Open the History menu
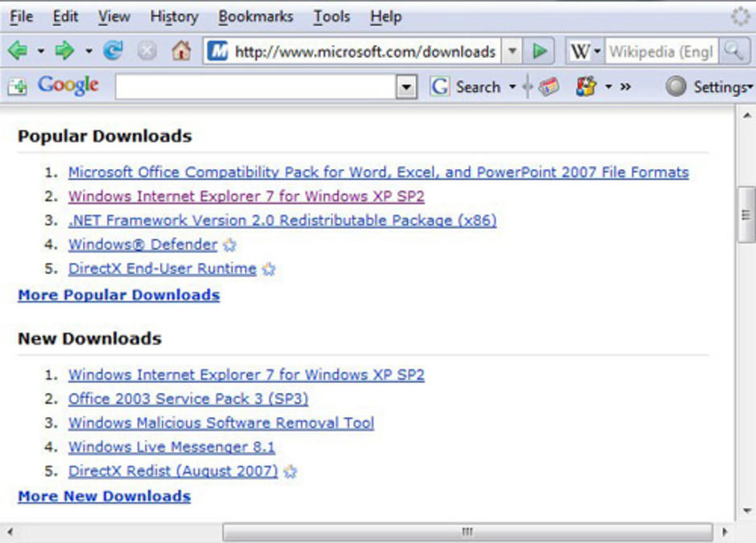The image size is (756, 543). pos(174,17)
